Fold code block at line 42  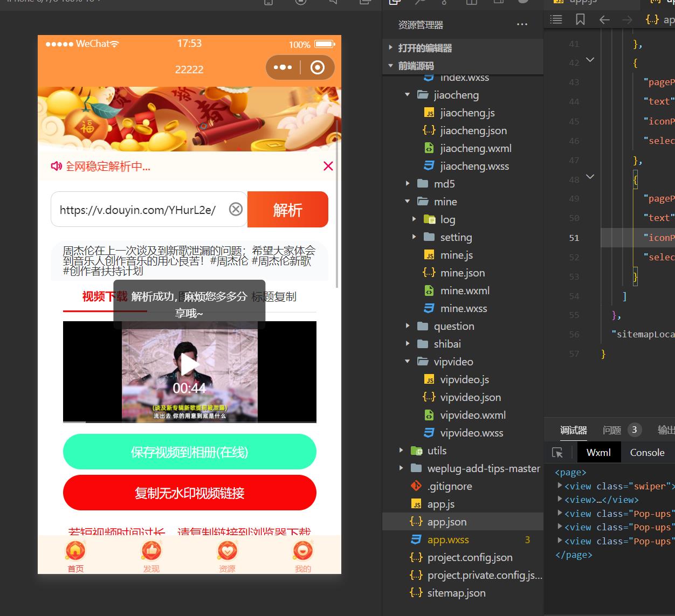590,60
